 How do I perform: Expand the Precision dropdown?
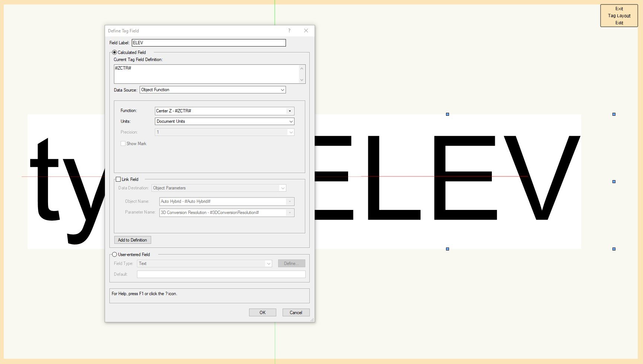tap(291, 132)
